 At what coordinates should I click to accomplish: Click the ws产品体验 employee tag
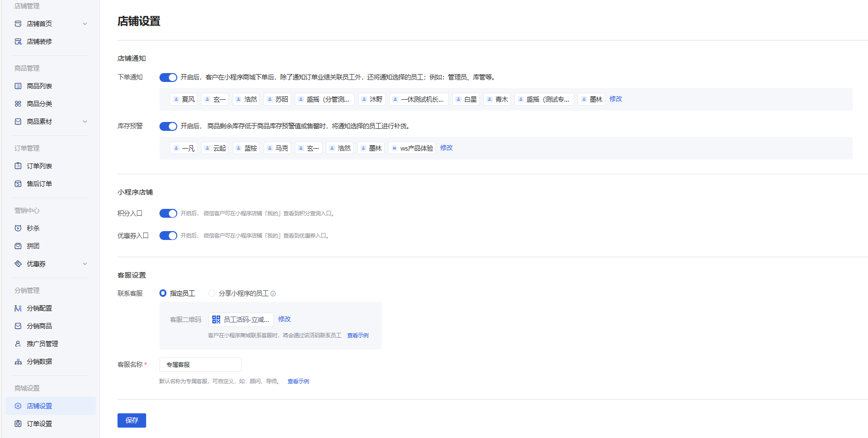click(x=412, y=148)
